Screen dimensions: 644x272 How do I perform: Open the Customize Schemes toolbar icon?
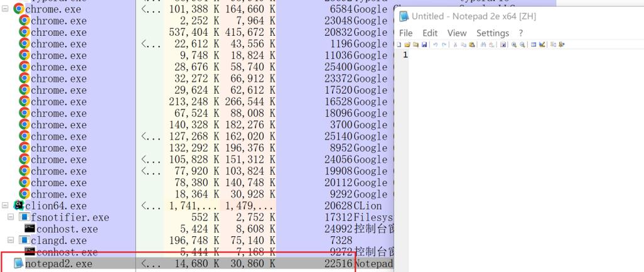pos(542,45)
